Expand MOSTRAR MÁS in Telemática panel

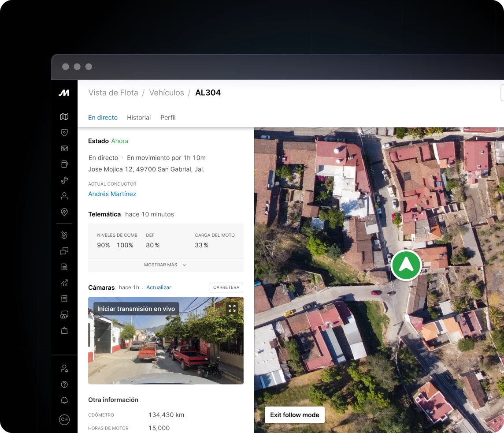point(166,265)
